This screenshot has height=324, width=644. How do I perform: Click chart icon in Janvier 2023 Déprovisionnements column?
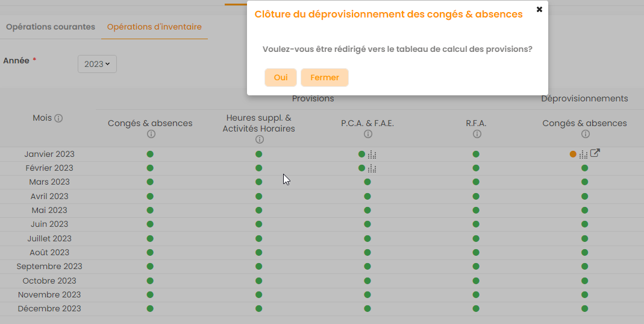coord(583,154)
